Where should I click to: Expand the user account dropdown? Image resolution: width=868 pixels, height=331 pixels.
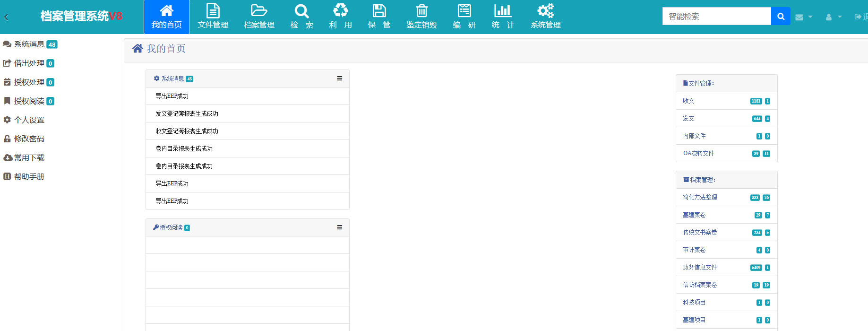(x=833, y=17)
